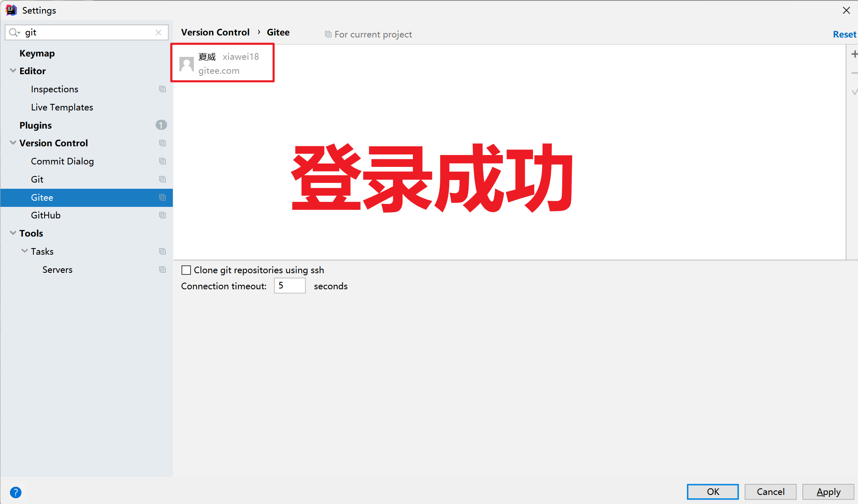
Task: Click the xiawei18 account avatar
Action: [187, 64]
